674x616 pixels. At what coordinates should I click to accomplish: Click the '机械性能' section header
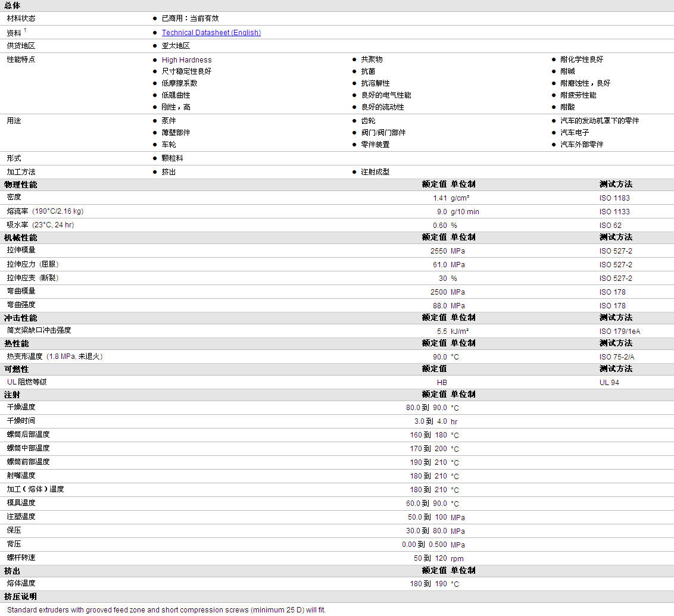(x=21, y=237)
